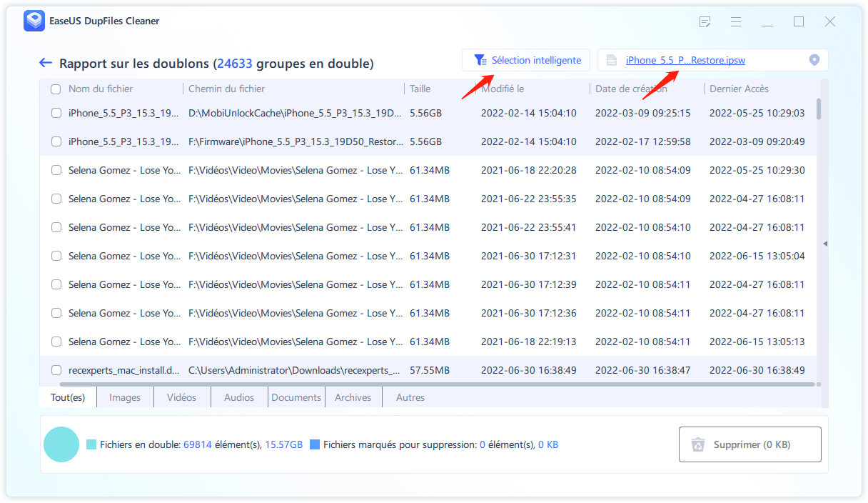
Task: Click the 69814 élément(s) duplicate count
Action: point(196,444)
